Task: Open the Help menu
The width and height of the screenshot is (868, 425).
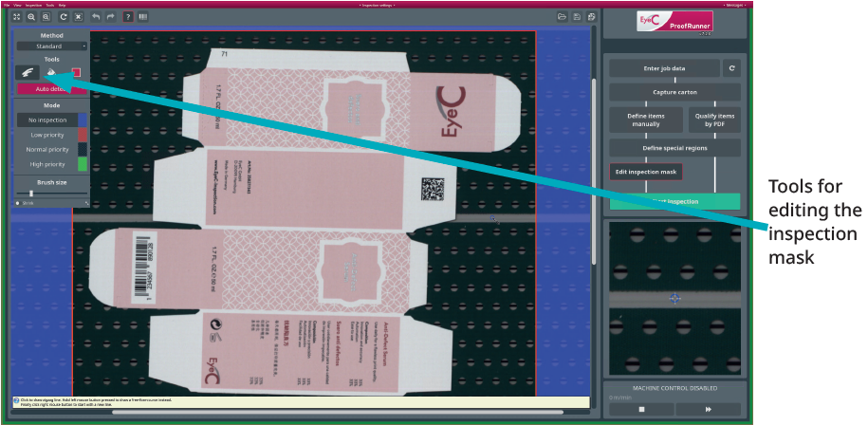Action: point(62,5)
